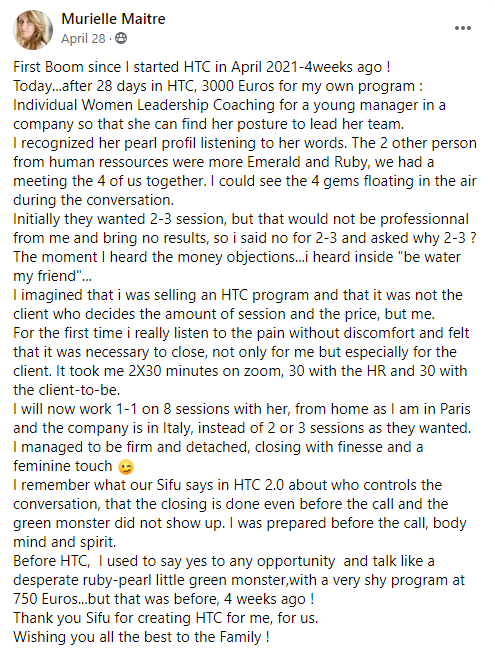495x656 pixels.
Task: Open the post options three-dot menu
Action: coord(463,28)
